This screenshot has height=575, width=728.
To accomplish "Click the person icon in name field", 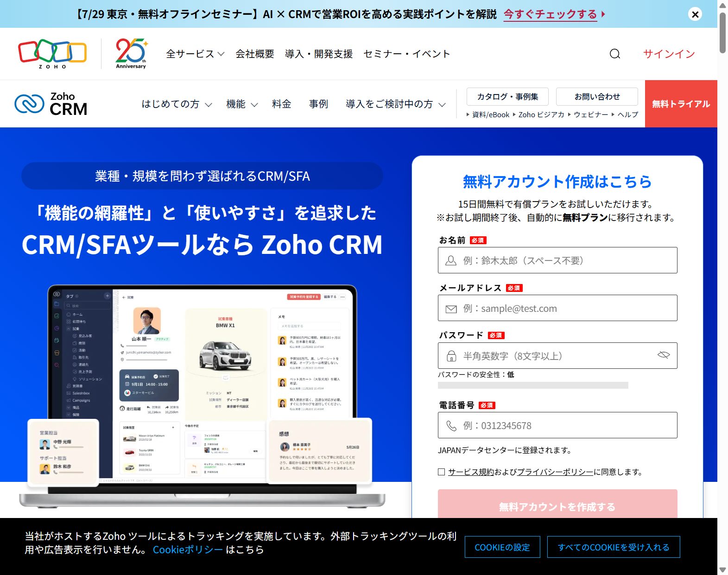I will tap(450, 260).
